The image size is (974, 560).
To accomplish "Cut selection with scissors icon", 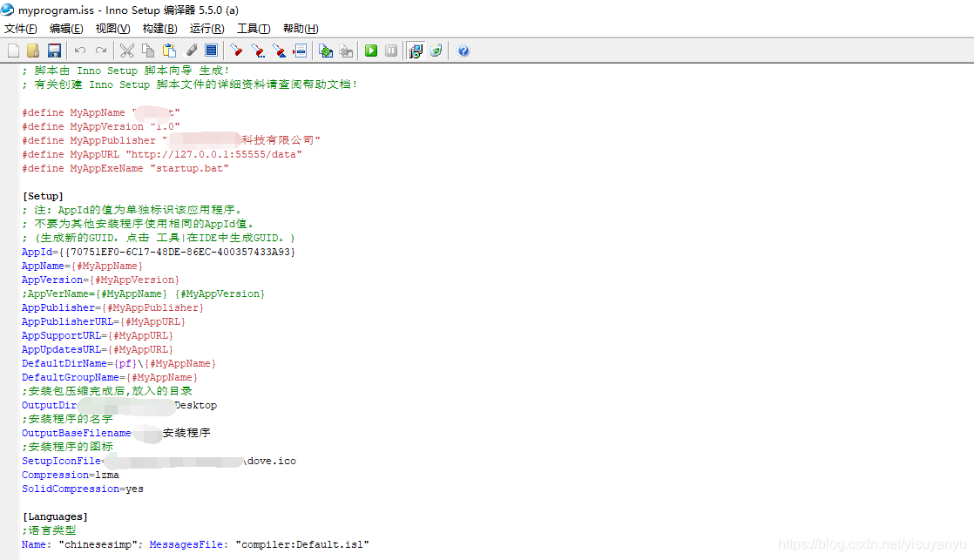I will pyautogui.click(x=126, y=51).
